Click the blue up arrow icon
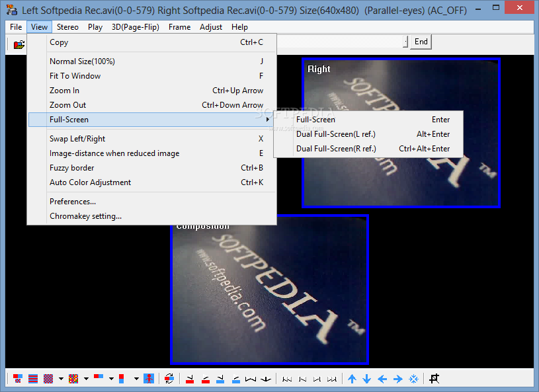This screenshot has width=539, height=392. [352, 379]
